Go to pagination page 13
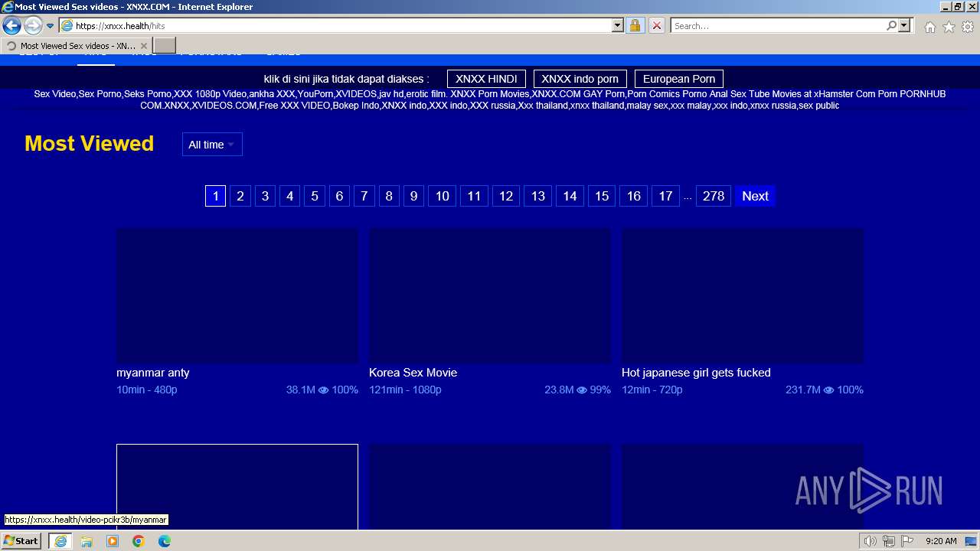This screenshot has height=551, width=980. [538, 196]
